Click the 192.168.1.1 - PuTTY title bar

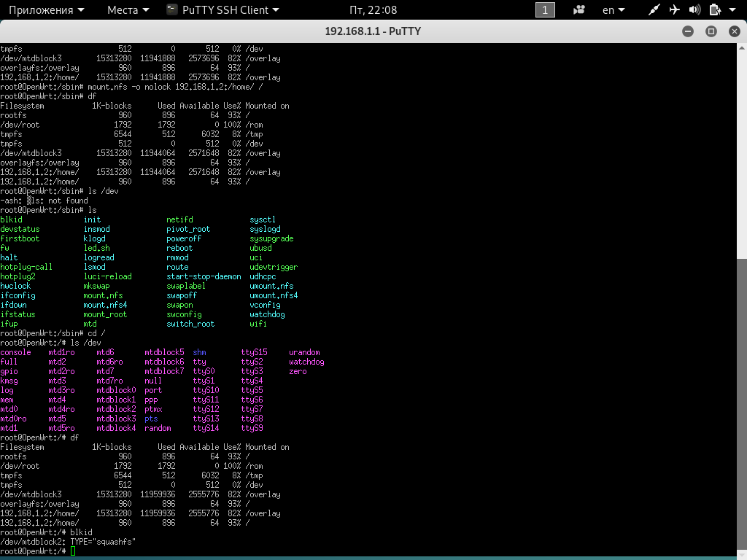(x=373, y=31)
